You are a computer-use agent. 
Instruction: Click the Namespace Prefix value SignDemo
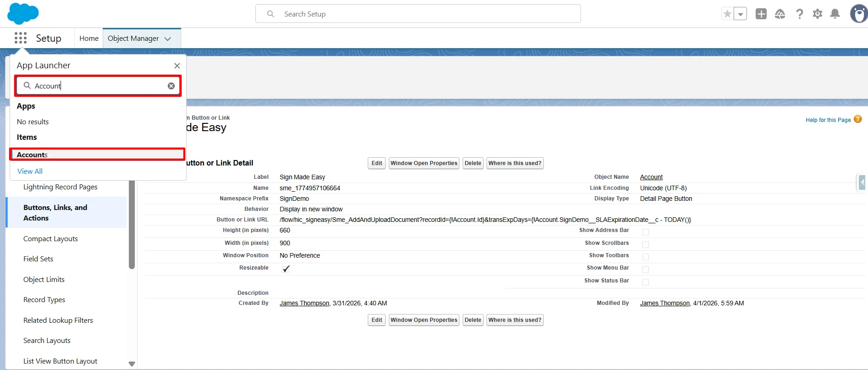tap(294, 199)
